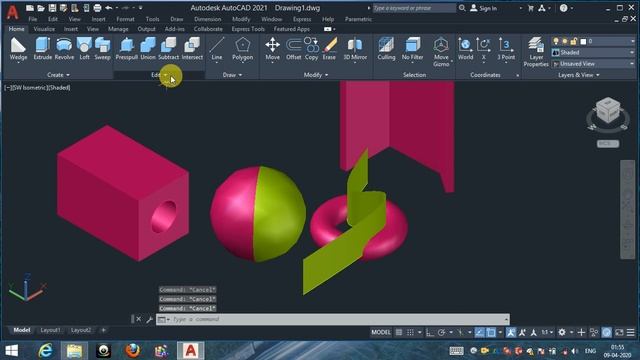Open the Parametric menu
The width and height of the screenshot is (640, 360).
click(x=358, y=19)
